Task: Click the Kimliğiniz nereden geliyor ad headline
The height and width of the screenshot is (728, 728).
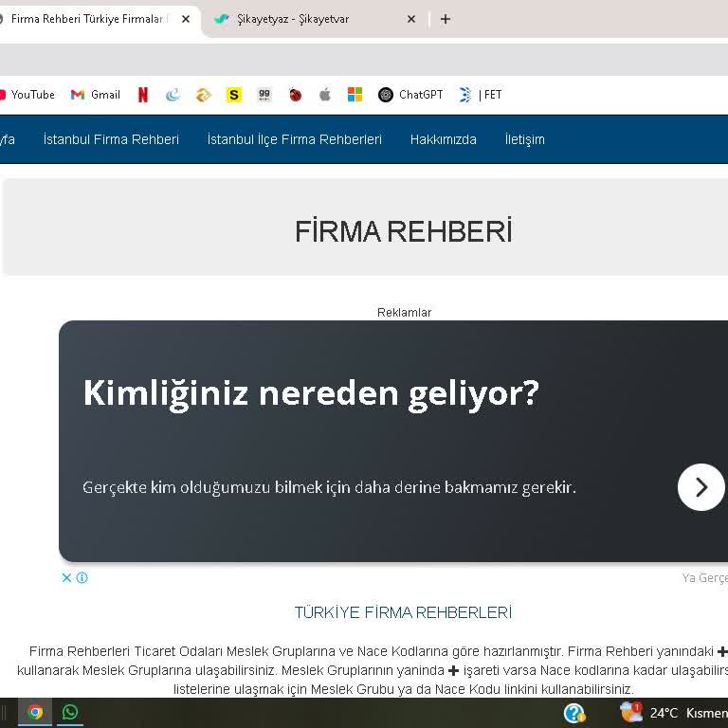Action: [x=311, y=393]
